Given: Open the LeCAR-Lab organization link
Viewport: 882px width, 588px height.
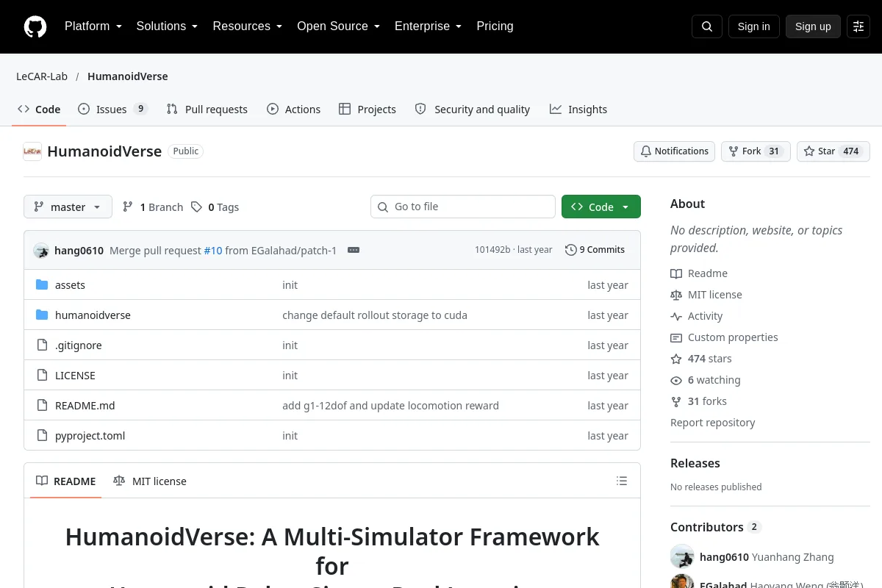Looking at the screenshot, I should point(42,76).
